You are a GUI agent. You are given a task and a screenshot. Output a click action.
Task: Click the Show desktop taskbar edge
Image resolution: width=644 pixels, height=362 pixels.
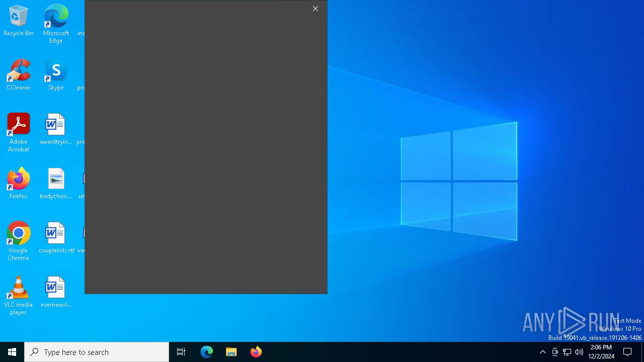tap(642, 352)
